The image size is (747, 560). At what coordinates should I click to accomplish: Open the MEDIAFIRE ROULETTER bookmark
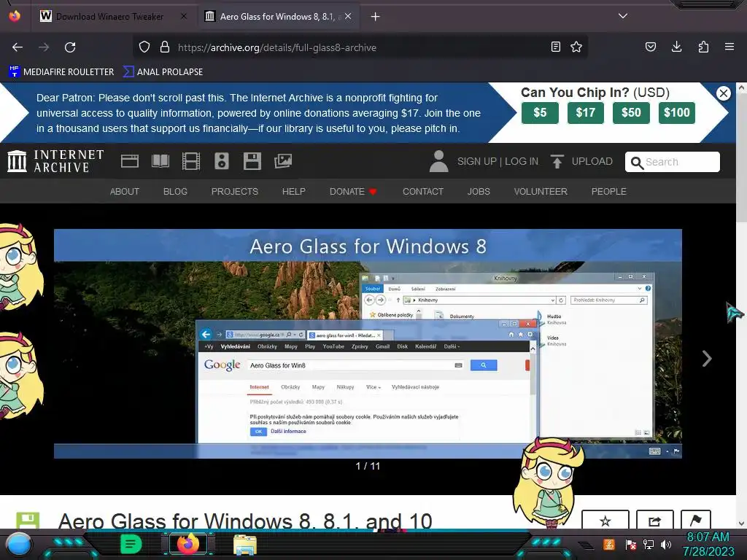(61, 72)
